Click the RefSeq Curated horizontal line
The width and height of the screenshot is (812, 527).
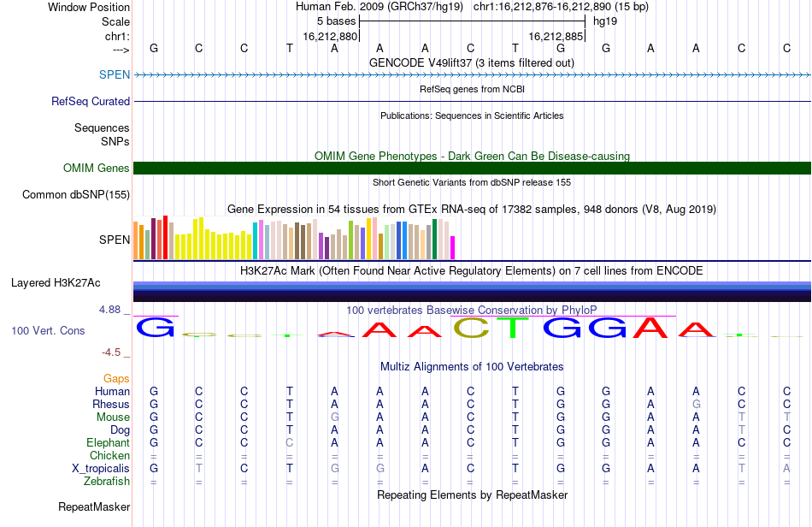pyautogui.click(x=473, y=101)
